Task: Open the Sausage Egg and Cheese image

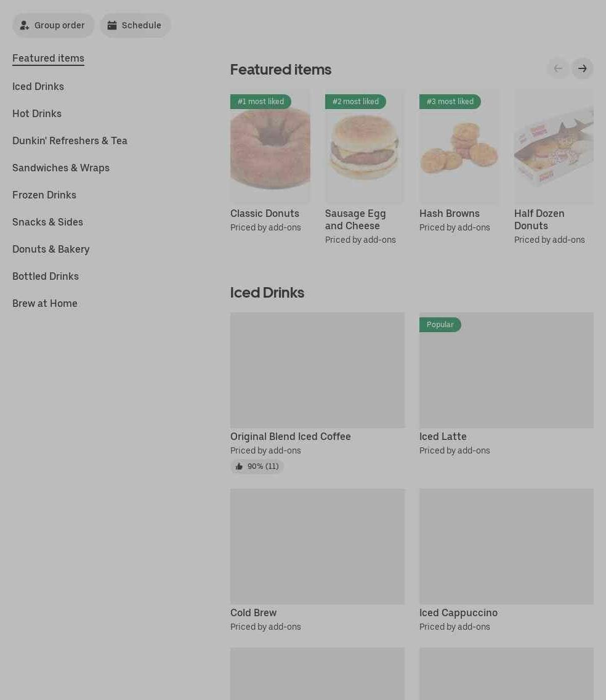Action: point(365,147)
